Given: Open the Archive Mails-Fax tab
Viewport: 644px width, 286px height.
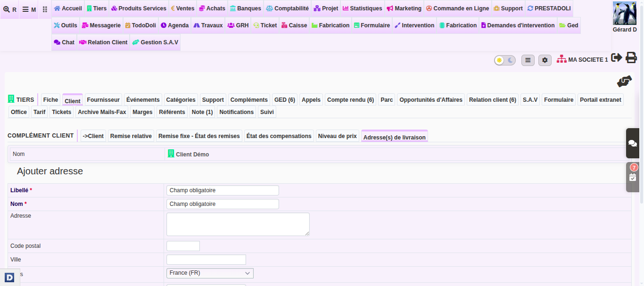Looking at the screenshot, I should [102, 112].
